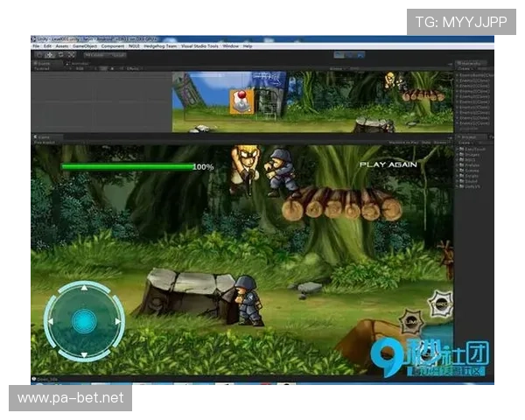Select the Scale tool in Unity toolbar

[x=71, y=55]
